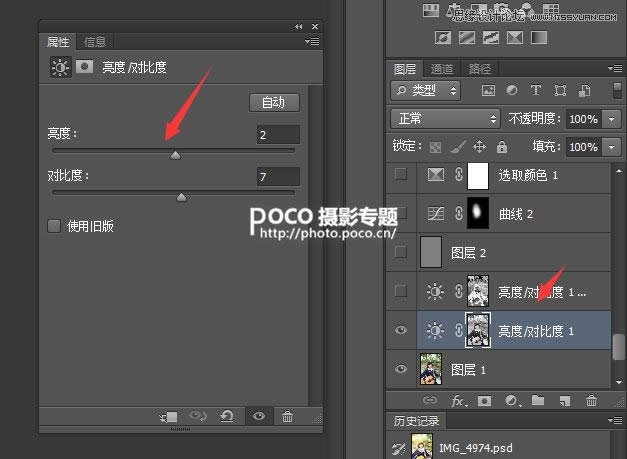Click the 对比度 slider handle
This screenshot has width=627, height=459.
pyautogui.click(x=182, y=197)
